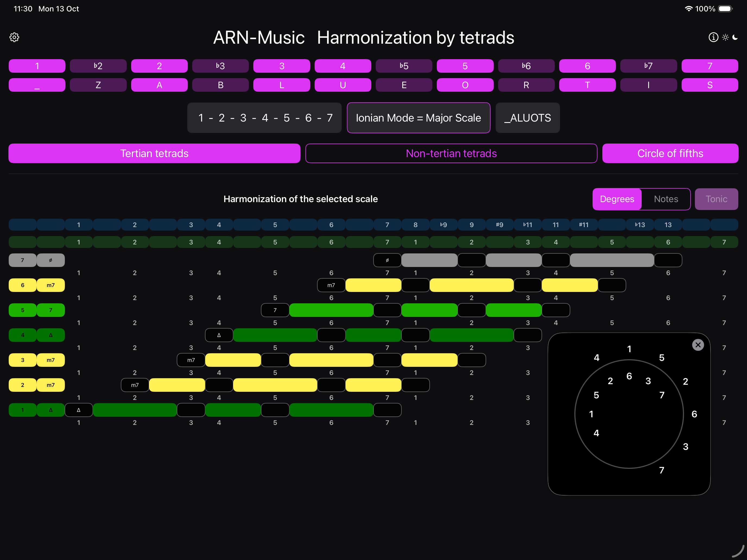Switch to dark mode moon icon

(x=735, y=37)
